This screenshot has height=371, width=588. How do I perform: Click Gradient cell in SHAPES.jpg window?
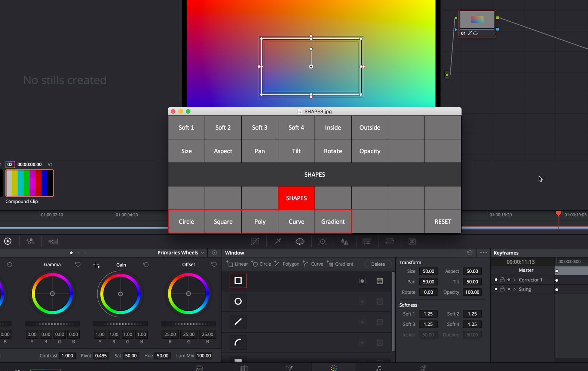pos(333,222)
